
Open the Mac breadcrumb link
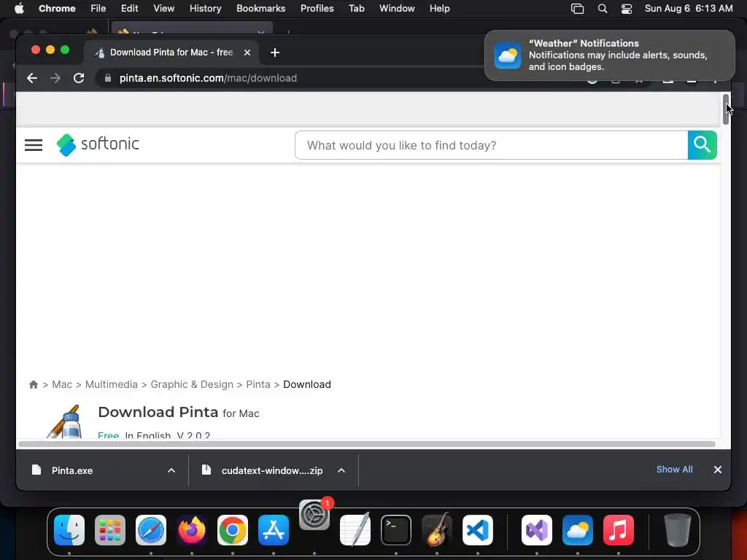[x=62, y=384]
